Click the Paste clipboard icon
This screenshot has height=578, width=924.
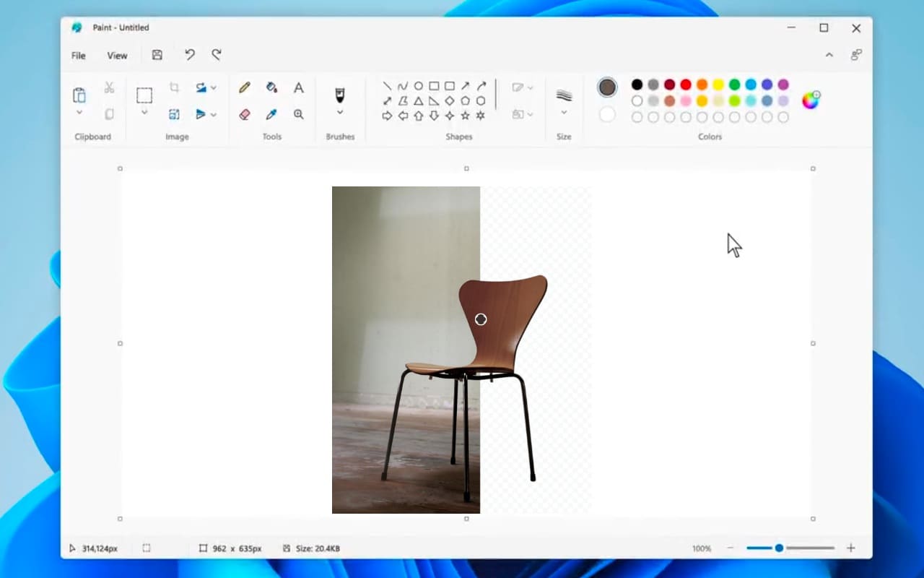click(x=79, y=95)
